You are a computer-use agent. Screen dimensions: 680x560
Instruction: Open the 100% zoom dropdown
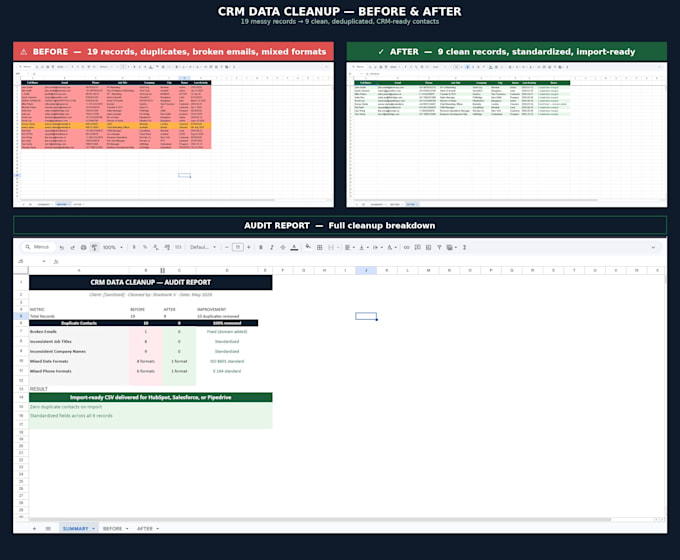point(113,247)
